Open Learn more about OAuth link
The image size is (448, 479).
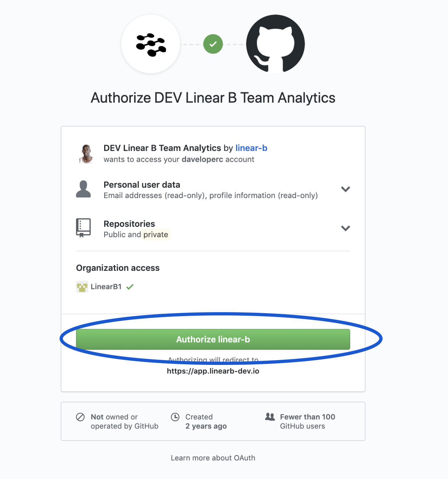pyautogui.click(x=213, y=458)
